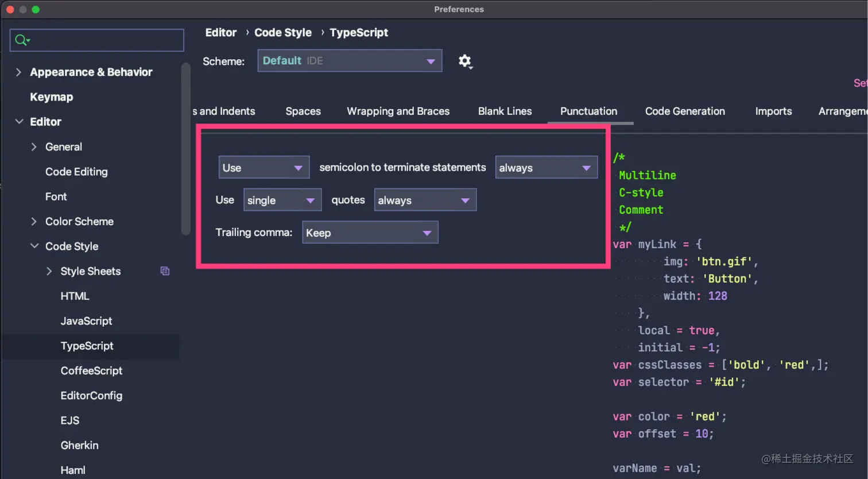The image size is (868, 479).
Task: Click 'initial = -1;' preview line
Action: [679, 347]
